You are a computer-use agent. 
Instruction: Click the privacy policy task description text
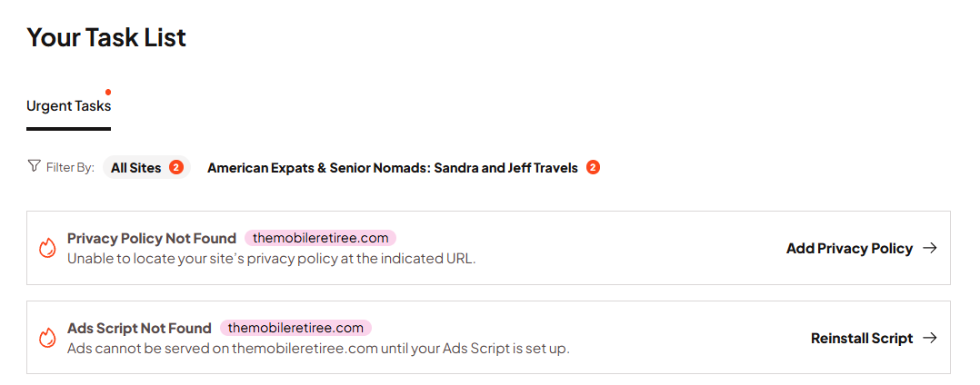point(271,258)
